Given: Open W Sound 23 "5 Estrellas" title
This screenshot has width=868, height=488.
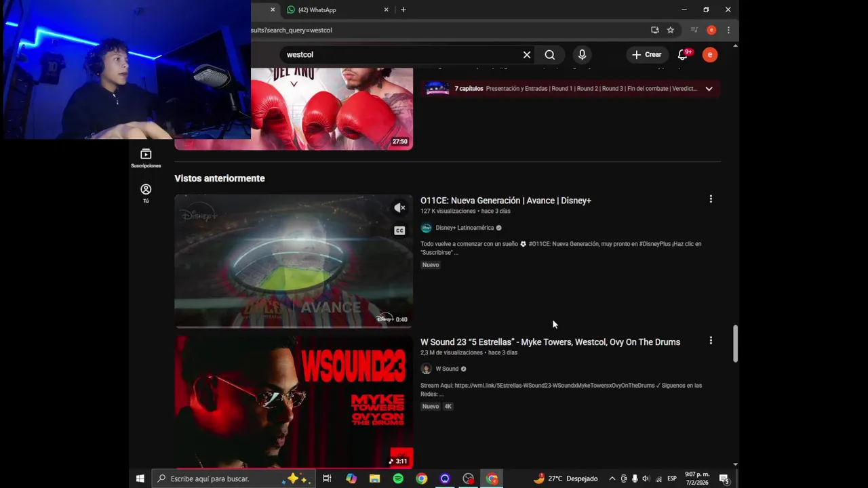Looking at the screenshot, I should point(550,342).
